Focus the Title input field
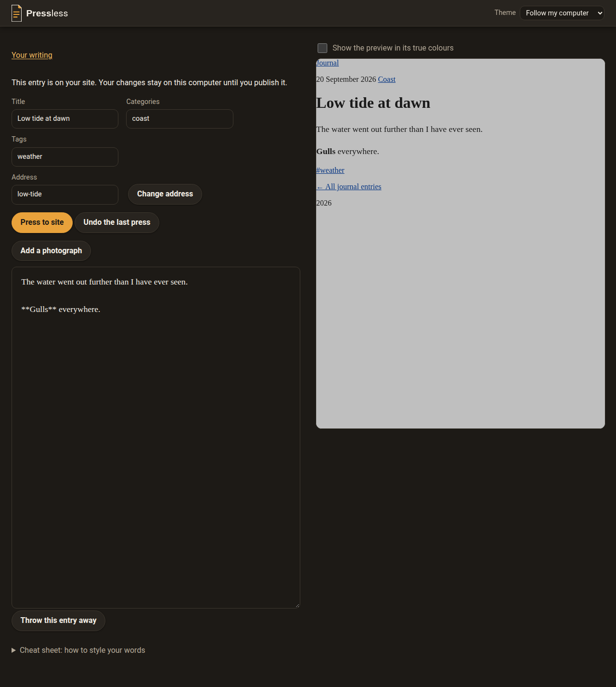This screenshot has width=616, height=687. point(65,119)
